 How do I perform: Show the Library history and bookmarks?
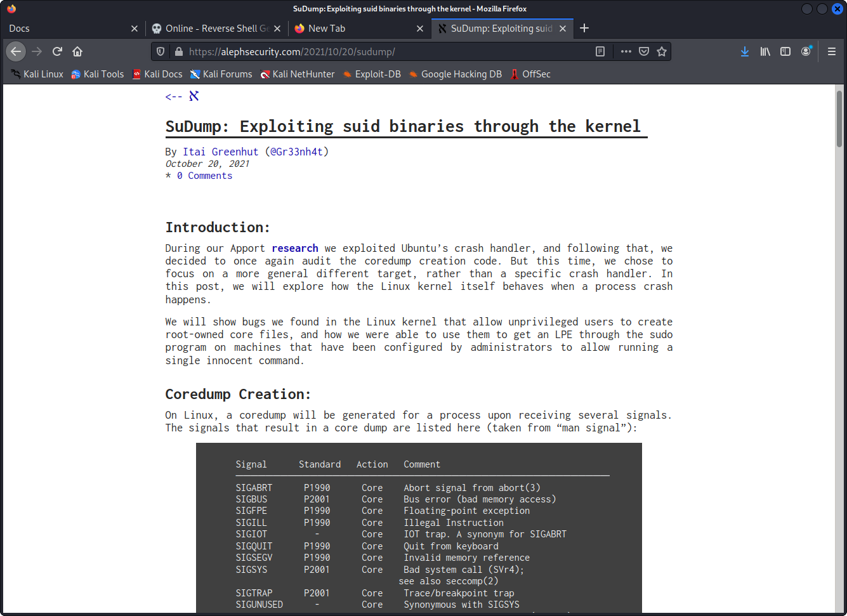click(x=765, y=51)
